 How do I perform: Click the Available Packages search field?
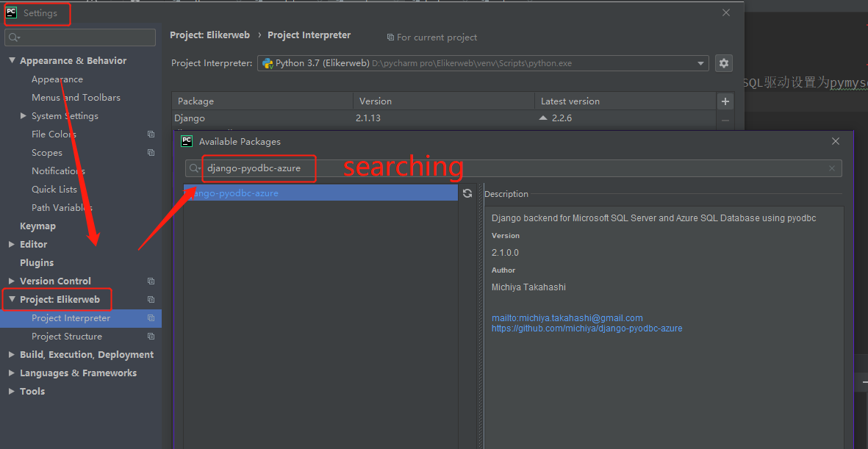[514, 168]
